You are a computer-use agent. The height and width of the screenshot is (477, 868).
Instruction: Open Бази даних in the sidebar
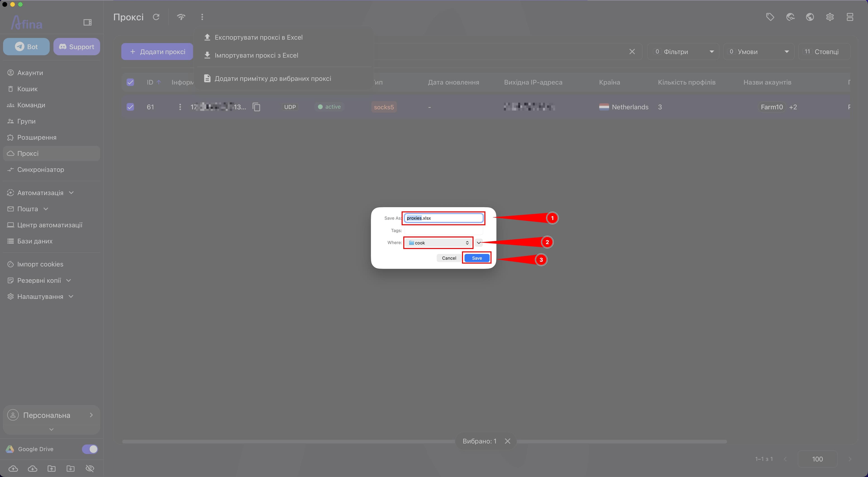[x=52, y=241]
